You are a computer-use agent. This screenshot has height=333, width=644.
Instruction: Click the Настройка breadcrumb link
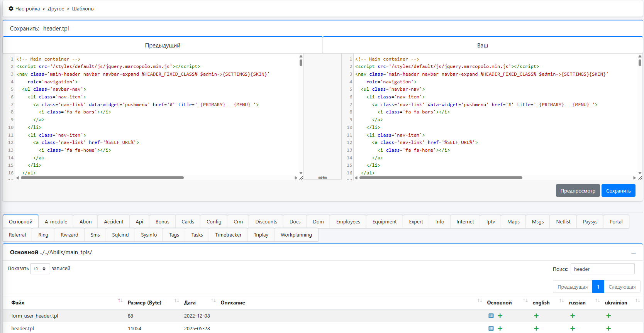point(27,8)
